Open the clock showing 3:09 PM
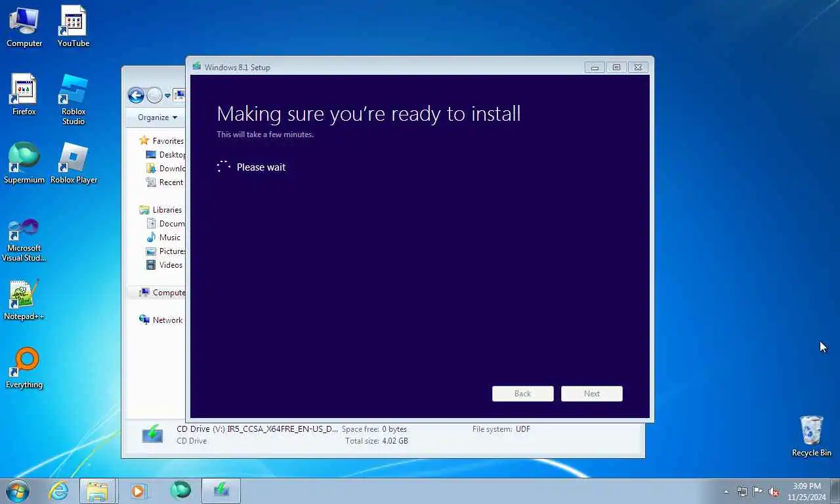 coord(807,492)
